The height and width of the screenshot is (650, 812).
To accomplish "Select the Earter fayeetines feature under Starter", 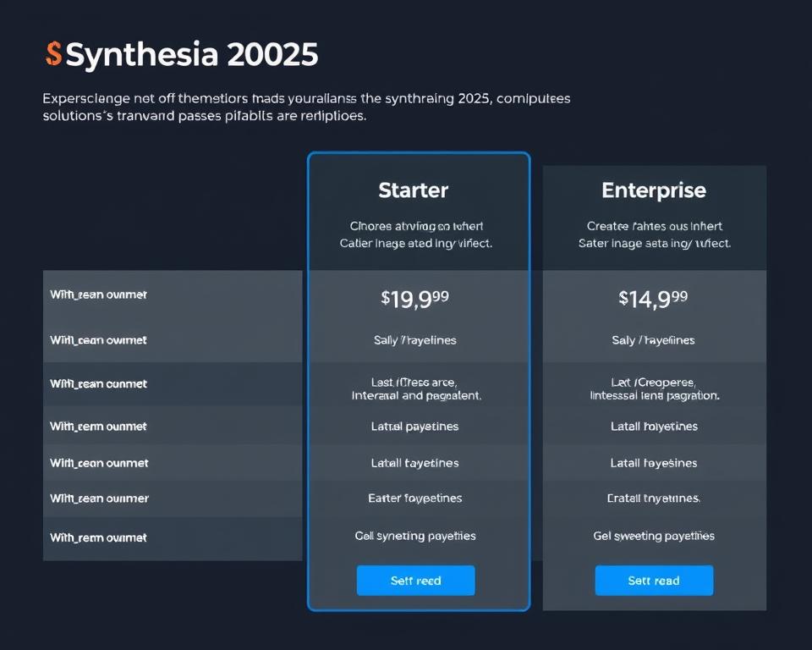I will click(414, 499).
